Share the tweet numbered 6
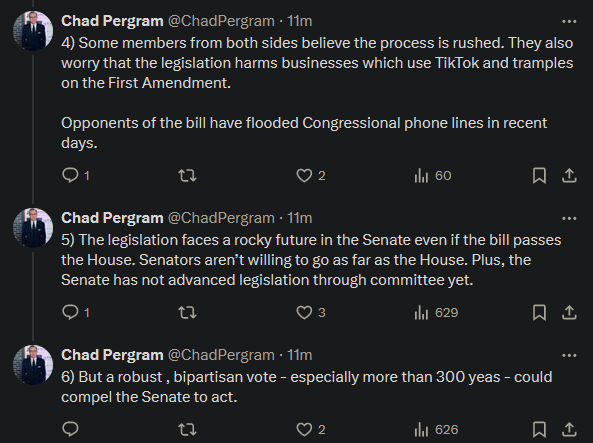 coord(569,429)
